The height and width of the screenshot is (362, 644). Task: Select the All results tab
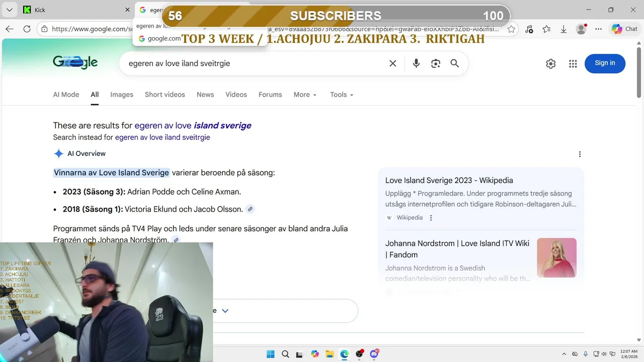coord(95,95)
